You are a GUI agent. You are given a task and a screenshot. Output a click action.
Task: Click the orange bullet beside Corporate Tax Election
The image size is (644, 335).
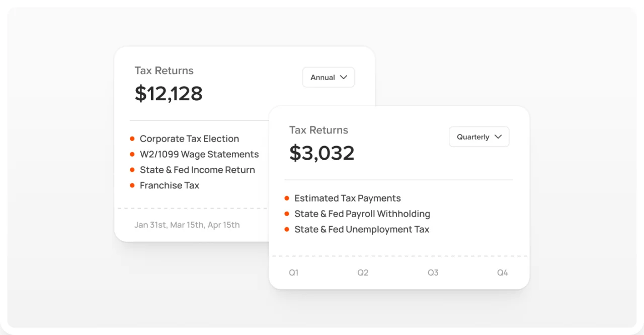[132, 139]
